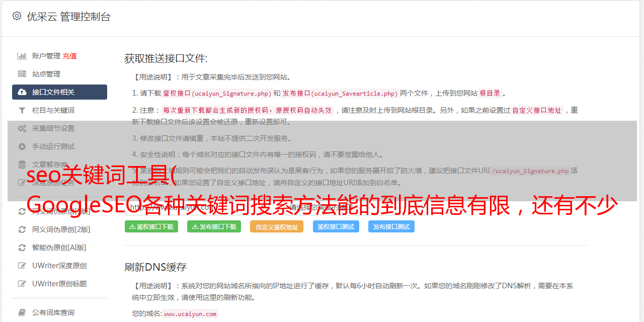Viewport: 644px width, 322px height.
Task: Select the 接口文件相关 sidebar item
Action: tap(59, 92)
